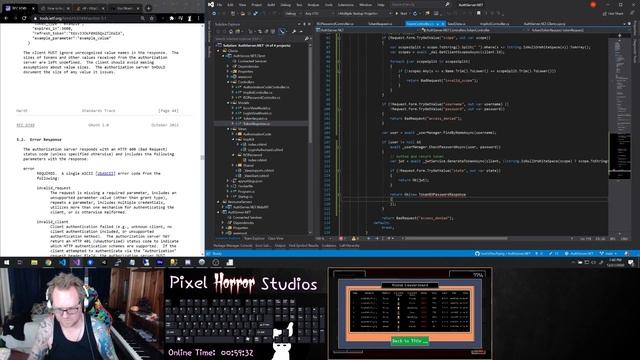Open File Explorer from the taskbar
Viewport: 640px width, 360px height.
tap(34, 262)
